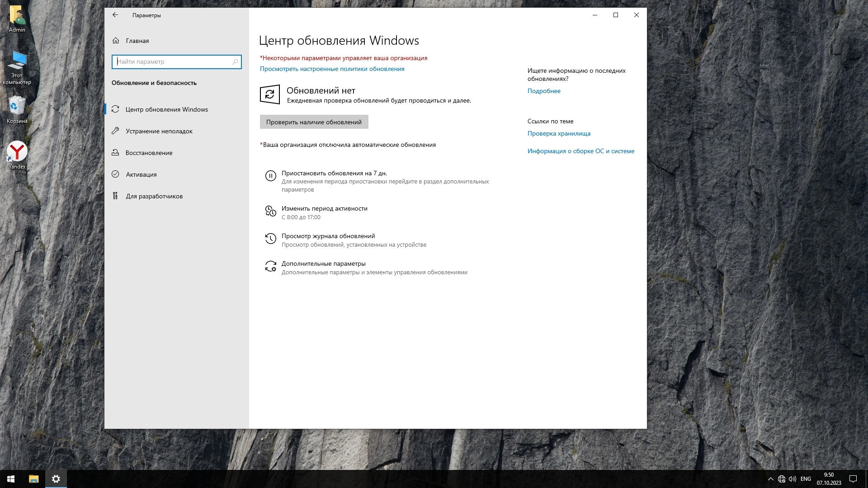Click the update history icon
868x488 pixels.
tap(270, 239)
